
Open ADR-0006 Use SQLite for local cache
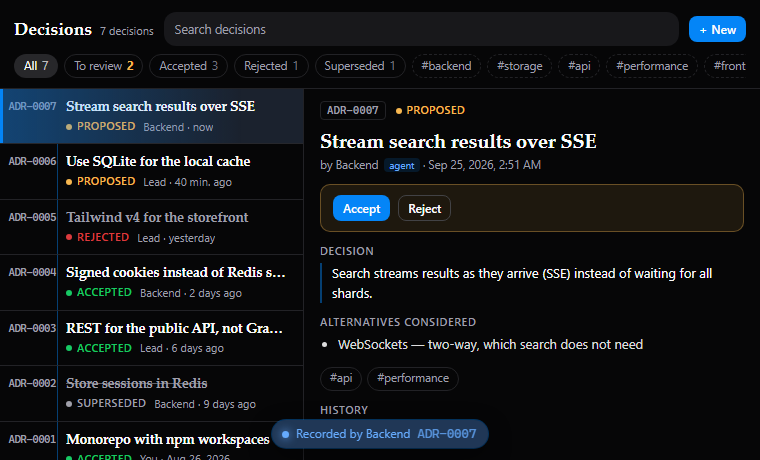152,172
